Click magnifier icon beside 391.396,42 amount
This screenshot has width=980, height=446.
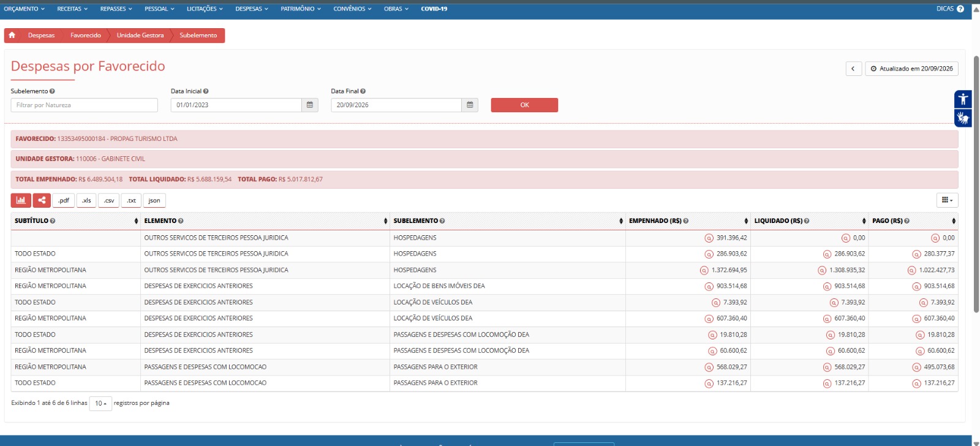[x=709, y=238]
